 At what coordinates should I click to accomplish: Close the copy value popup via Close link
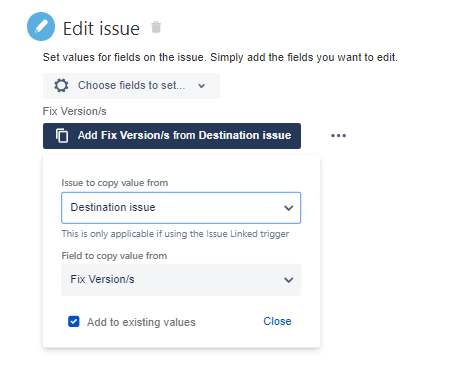[x=277, y=321]
